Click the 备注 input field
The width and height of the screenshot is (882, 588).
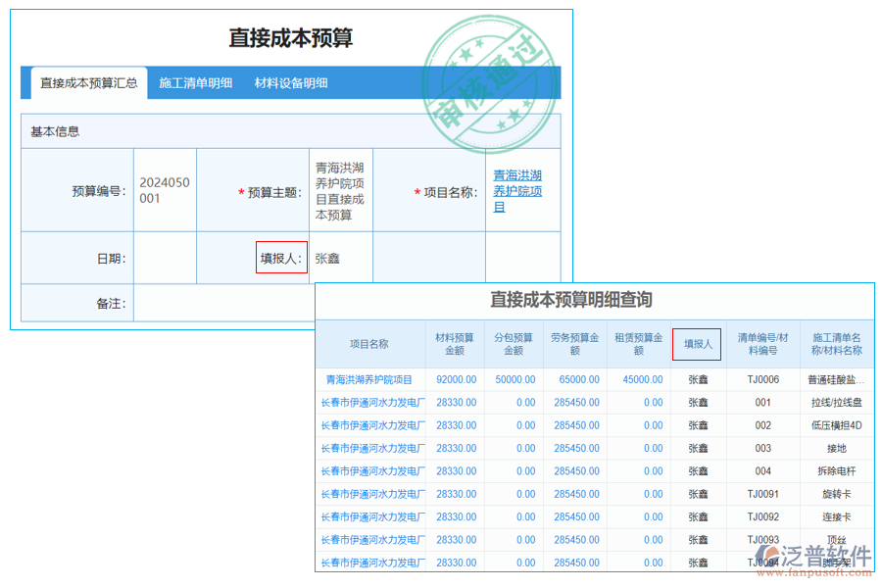click(223, 304)
